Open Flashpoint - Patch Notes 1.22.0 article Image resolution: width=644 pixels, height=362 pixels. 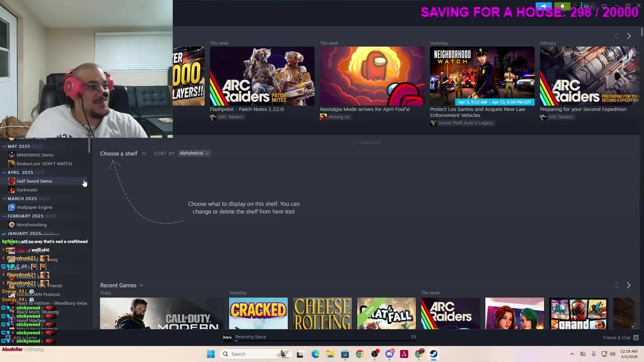click(247, 109)
